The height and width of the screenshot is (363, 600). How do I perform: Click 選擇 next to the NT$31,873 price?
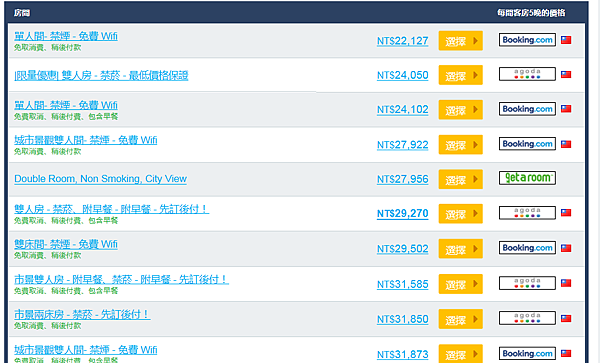click(460, 354)
